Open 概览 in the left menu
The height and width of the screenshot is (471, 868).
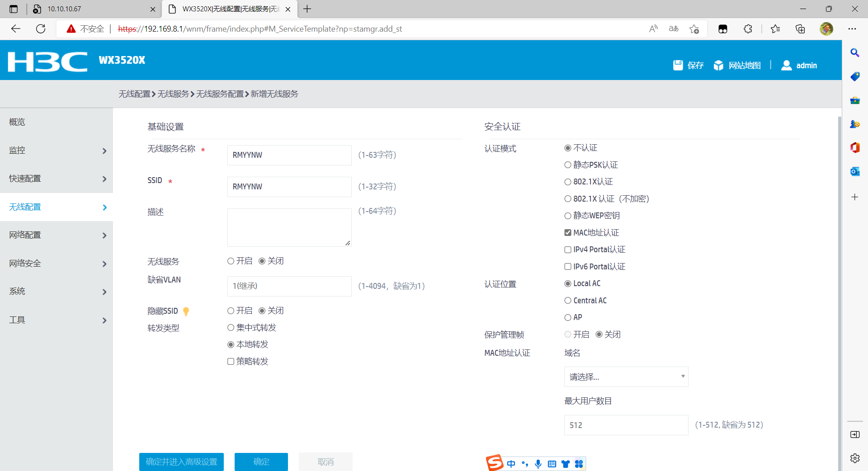[17, 122]
